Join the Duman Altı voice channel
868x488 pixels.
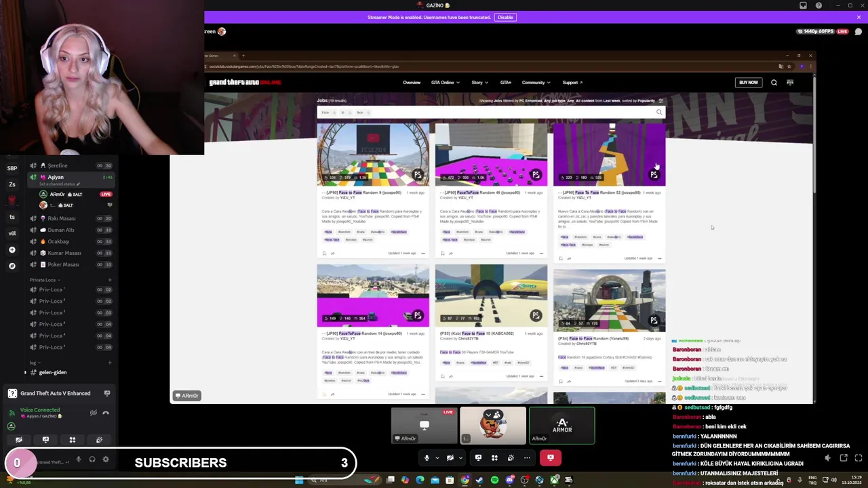pyautogui.click(x=70, y=230)
